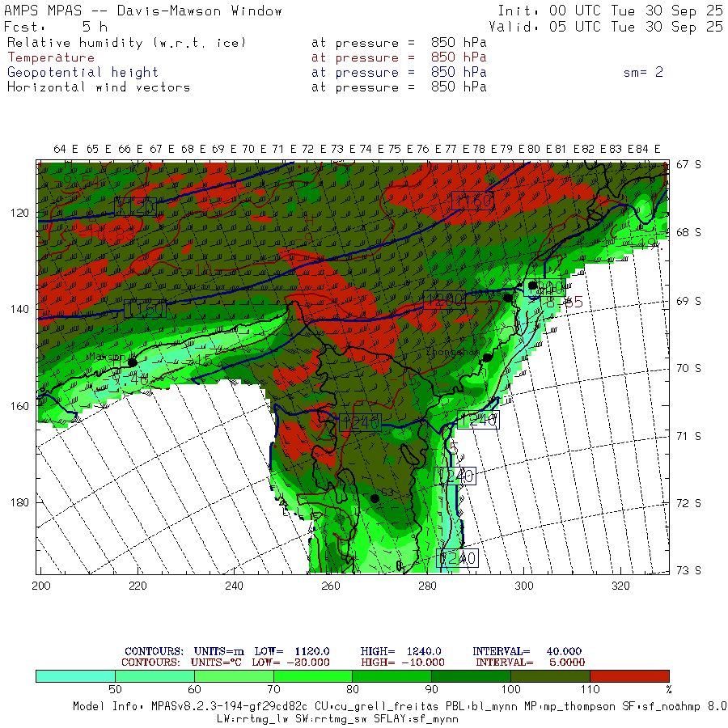Select the 60–70% light green legend swatch
This screenshot has width=728, height=728.
click(x=234, y=676)
